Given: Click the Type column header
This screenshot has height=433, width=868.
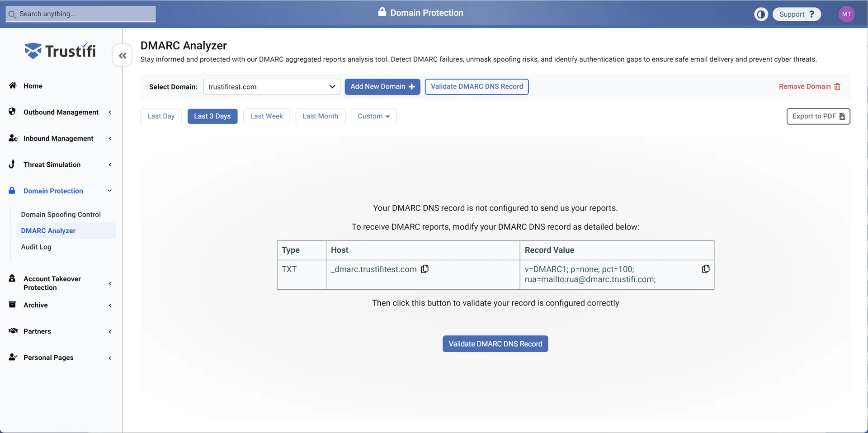Looking at the screenshot, I should click(x=301, y=250).
